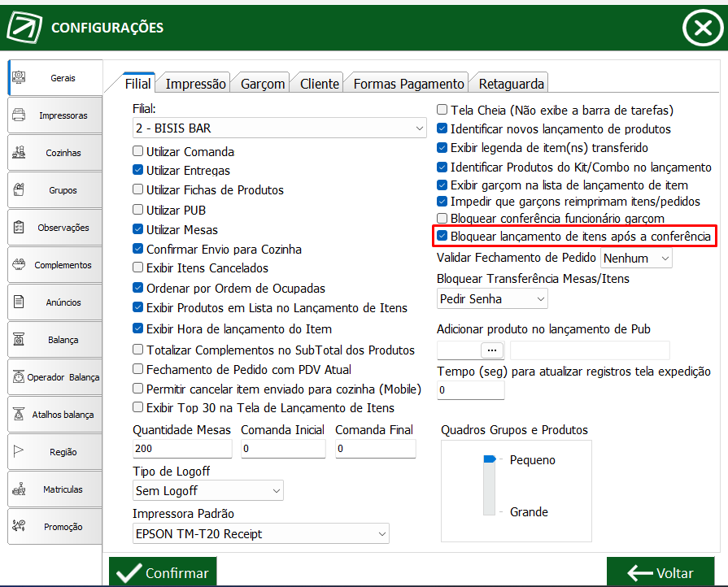Select the Grupos sidebar icon
The height and width of the screenshot is (587, 728).
pyautogui.click(x=19, y=189)
